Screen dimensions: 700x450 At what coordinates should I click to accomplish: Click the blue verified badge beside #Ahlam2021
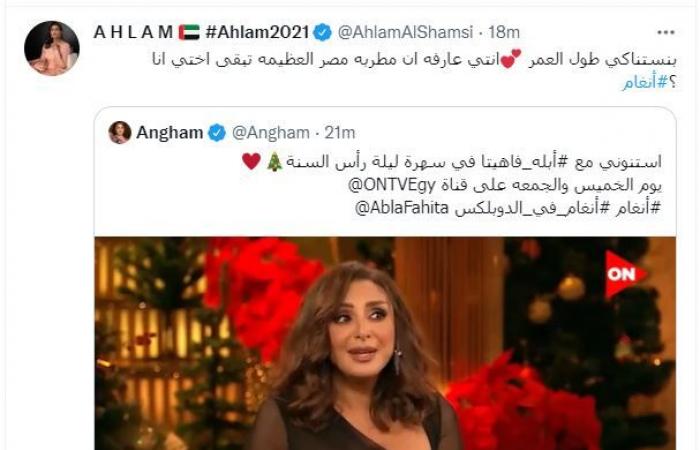(x=322, y=33)
